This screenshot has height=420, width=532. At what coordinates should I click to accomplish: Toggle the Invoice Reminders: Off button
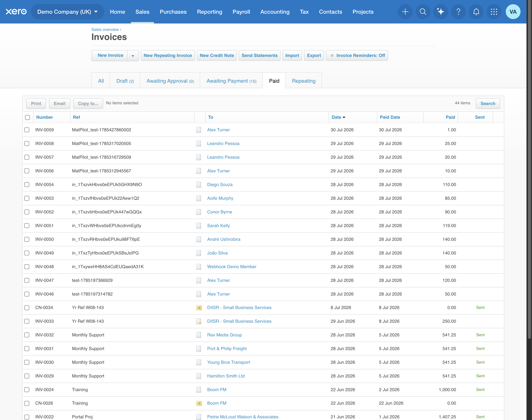(x=357, y=55)
